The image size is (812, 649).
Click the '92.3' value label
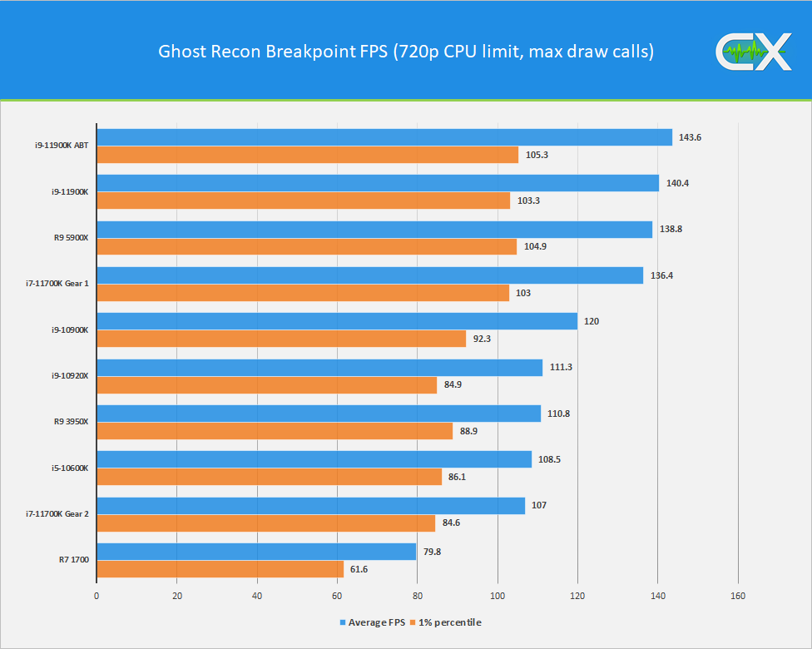tap(482, 339)
